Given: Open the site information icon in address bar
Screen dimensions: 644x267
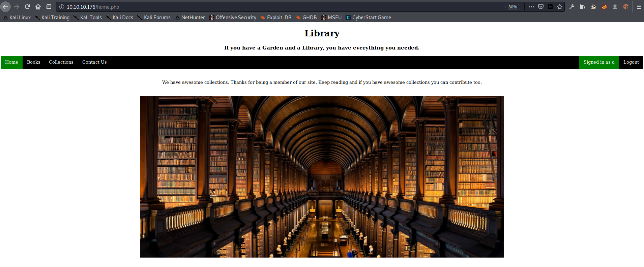Looking at the screenshot, I should coord(62,7).
